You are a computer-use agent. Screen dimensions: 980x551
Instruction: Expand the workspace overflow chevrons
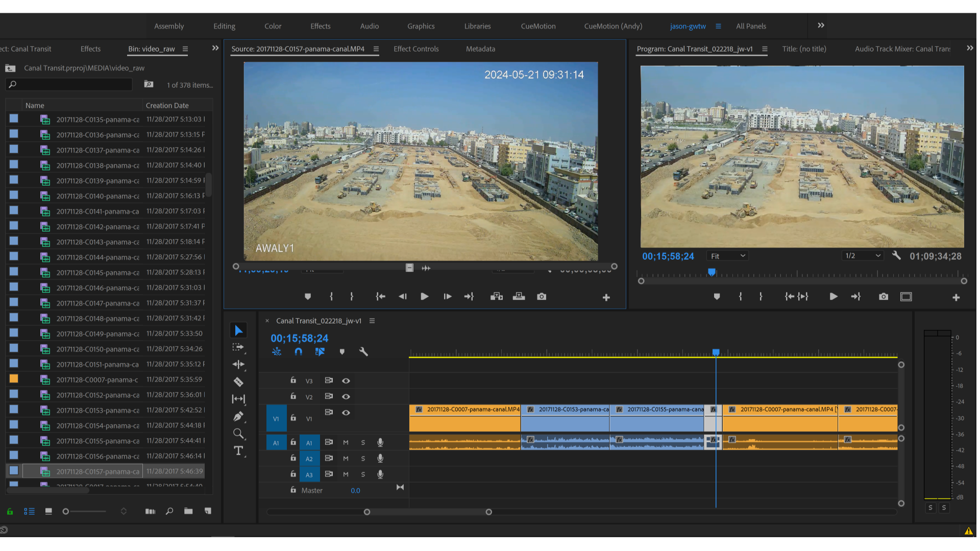(821, 26)
